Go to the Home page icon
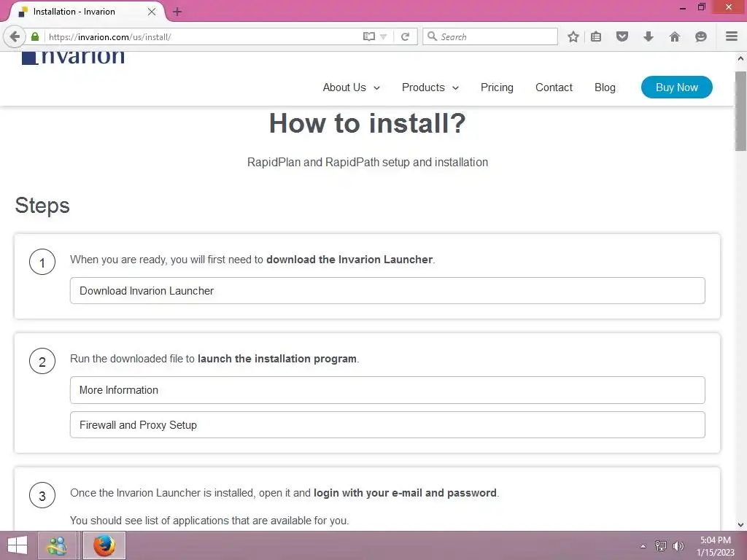This screenshot has width=747, height=560. [x=675, y=36]
